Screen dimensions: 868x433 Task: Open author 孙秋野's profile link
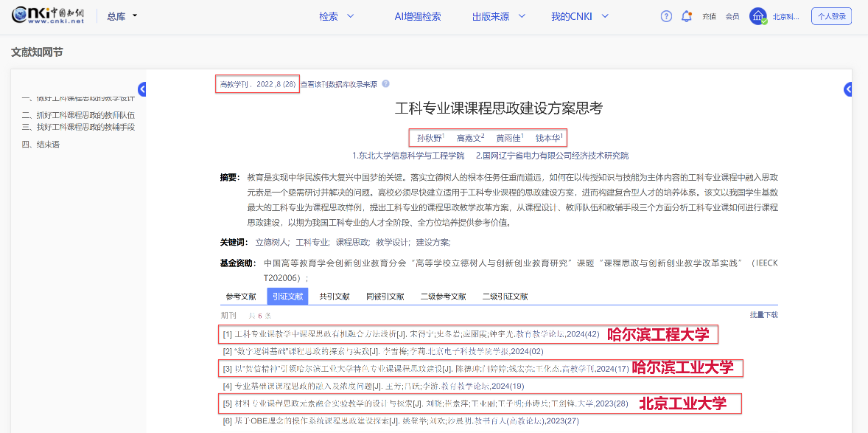[429, 138]
